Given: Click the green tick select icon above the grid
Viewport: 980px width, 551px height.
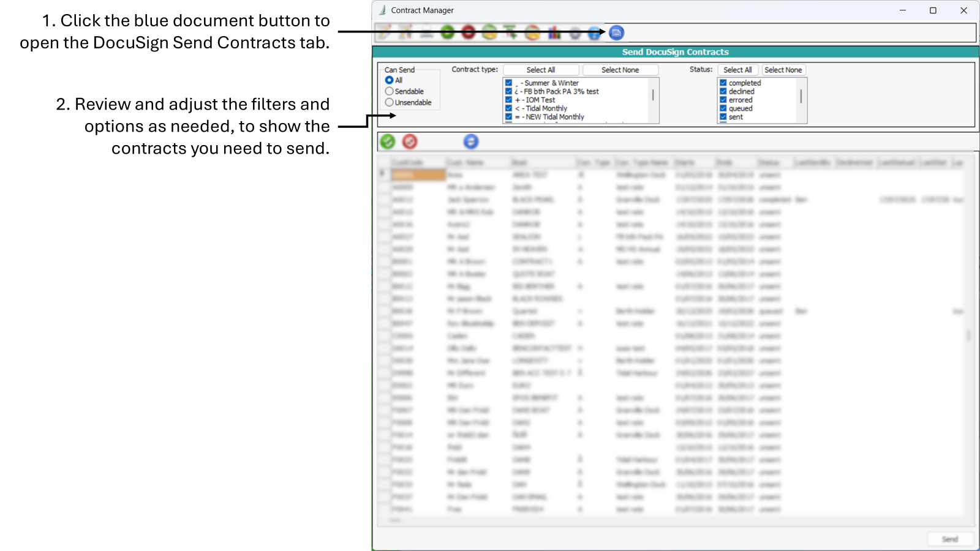Looking at the screenshot, I should point(387,141).
